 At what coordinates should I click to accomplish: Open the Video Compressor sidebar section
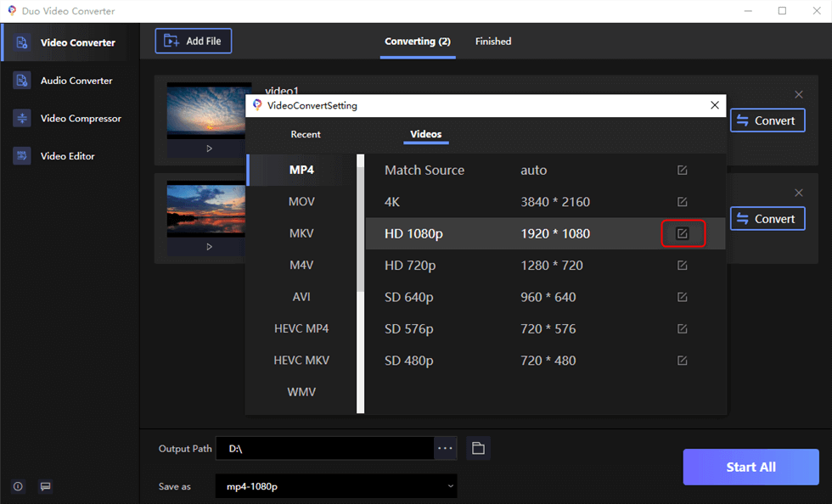point(70,118)
